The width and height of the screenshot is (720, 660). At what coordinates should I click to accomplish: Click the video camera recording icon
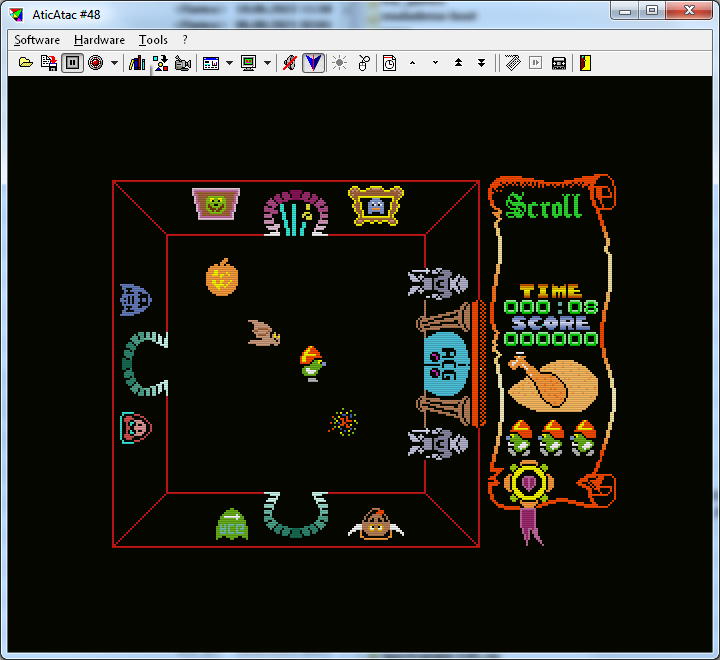183,63
